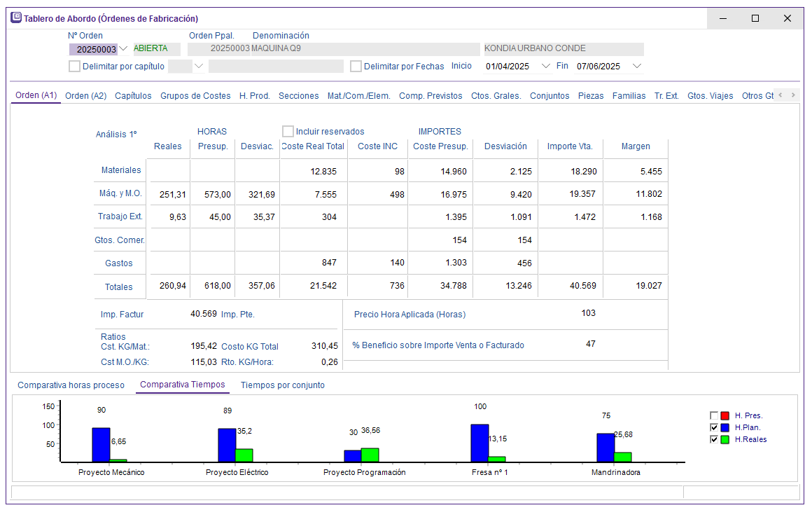Click the blue Fresa nº 1 chart bar
Viewport: 812px width, 510px height.
pyautogui.click(x=479, y=443)
